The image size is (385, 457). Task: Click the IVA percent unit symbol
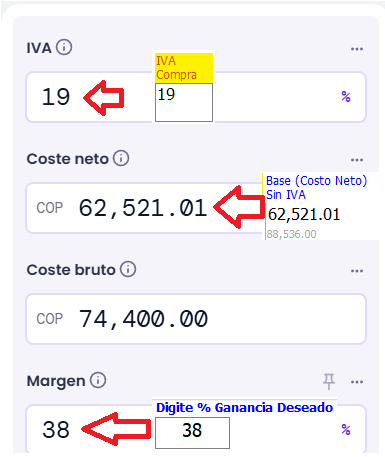pos(346,97)
